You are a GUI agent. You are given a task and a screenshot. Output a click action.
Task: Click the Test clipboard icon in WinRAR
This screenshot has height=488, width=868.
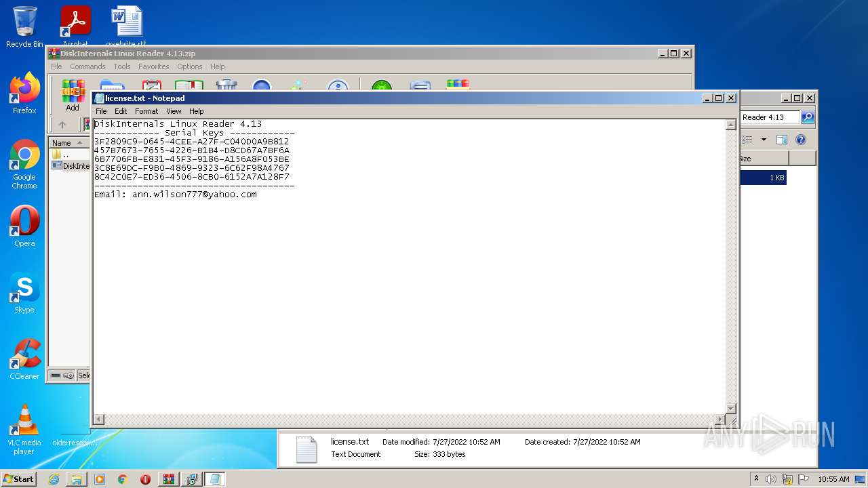(x=151, y=85)
